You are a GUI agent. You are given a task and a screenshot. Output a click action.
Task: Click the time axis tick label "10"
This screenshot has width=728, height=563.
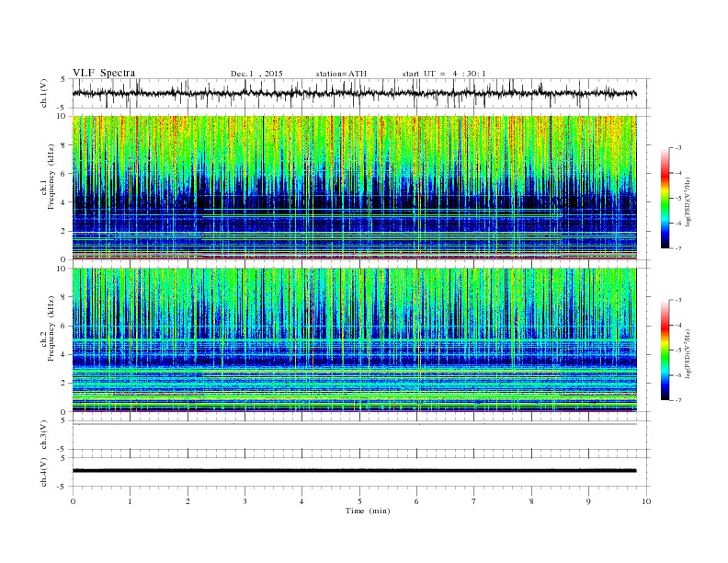point(646,501)
